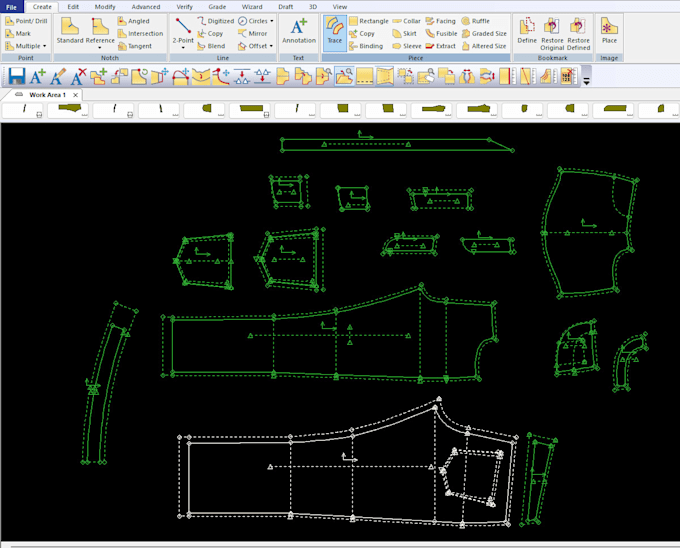The width and height of the screenshot is (680, 548).
Task: Click the Add Annotation (A plus) toolbar icon
Action: (x=38, y=76)
